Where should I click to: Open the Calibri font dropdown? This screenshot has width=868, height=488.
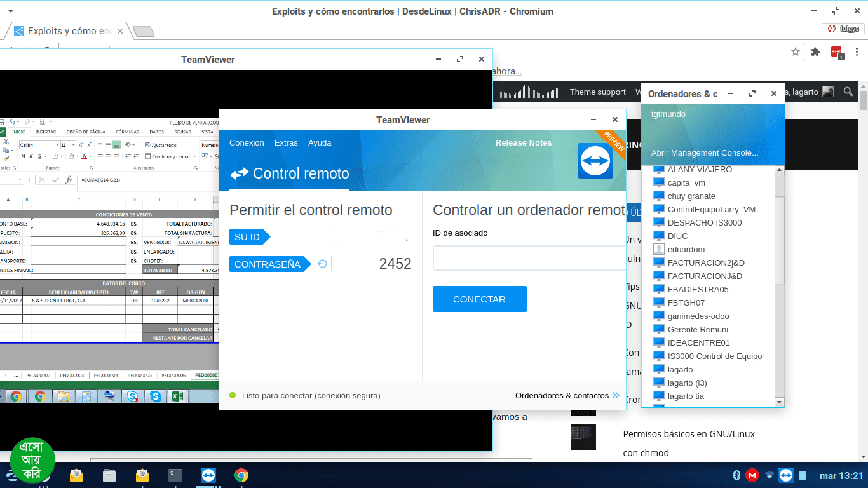coord(57,145)
